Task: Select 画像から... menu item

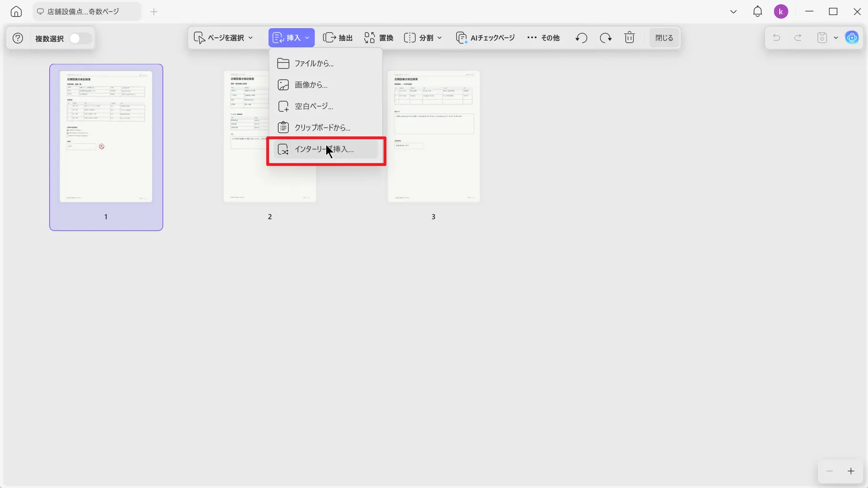Action: (x=326, y=85)
